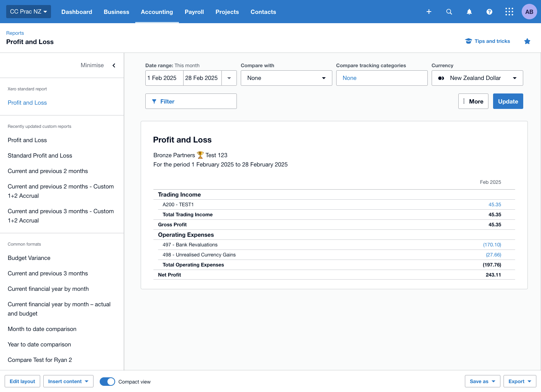Click the Bank Revaluations amount (170.10)
This screenshot has height=392, width=541.
(492, 245)
